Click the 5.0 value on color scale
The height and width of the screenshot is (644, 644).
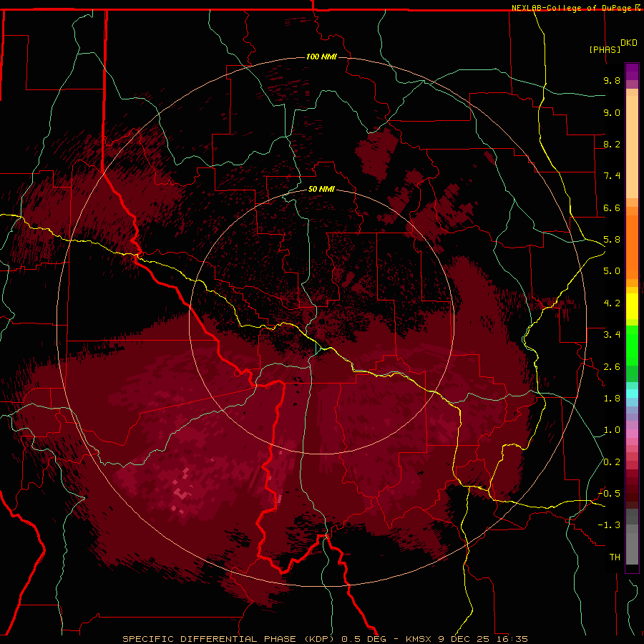click(612, 271)
